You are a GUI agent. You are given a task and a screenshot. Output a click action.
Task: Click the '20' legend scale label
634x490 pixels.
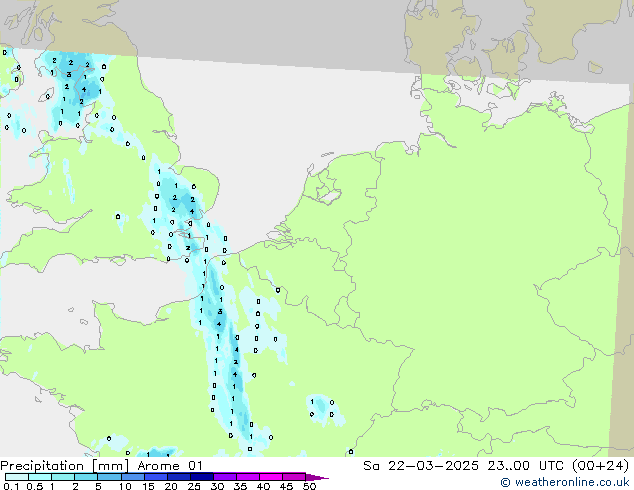click(171, 486)
